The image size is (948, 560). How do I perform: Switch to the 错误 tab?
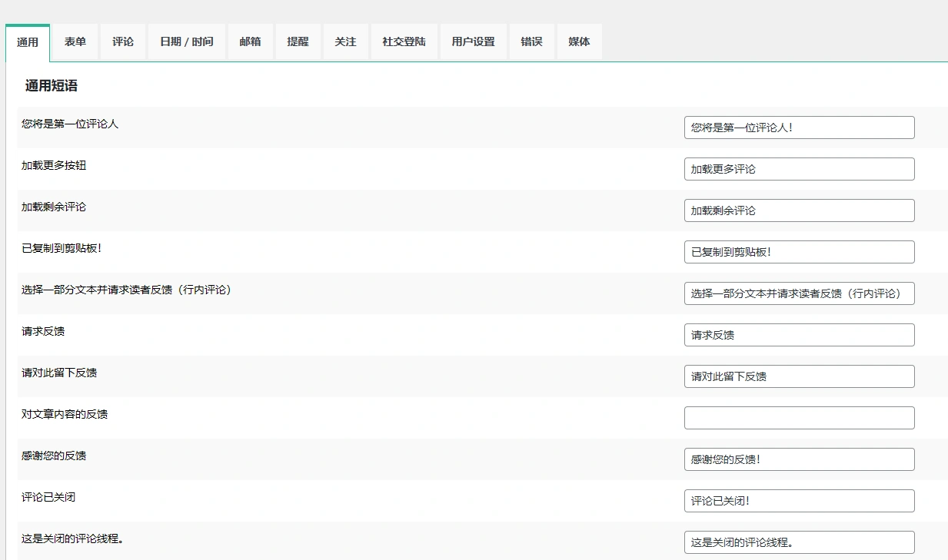click(x=531, y=42)
